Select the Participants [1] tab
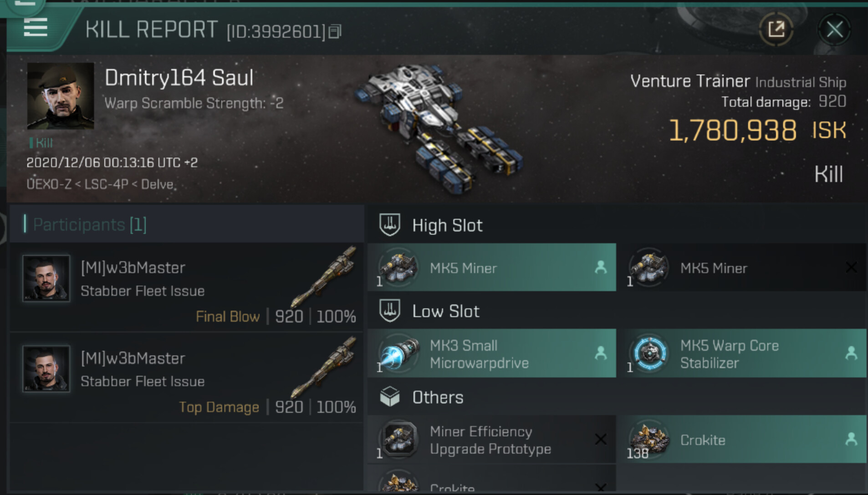This screenshot has width=868, height=495. click(90, 225)
